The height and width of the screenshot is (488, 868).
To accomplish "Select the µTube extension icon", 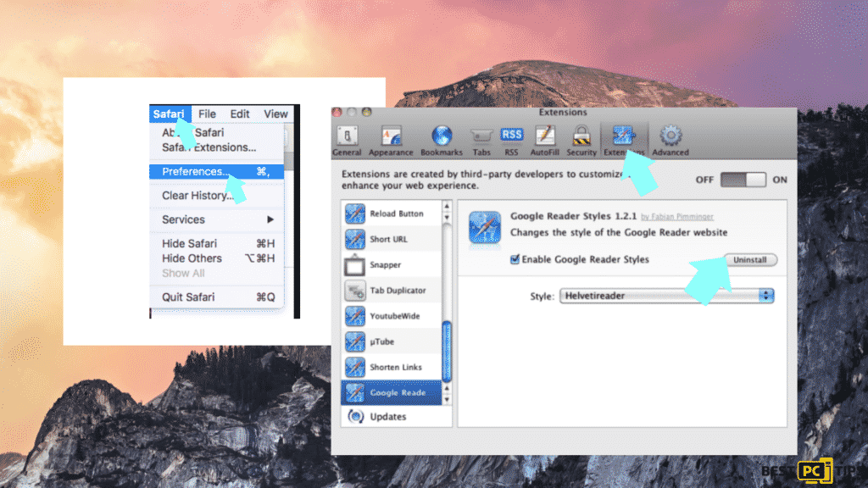I will click(355, 341).
